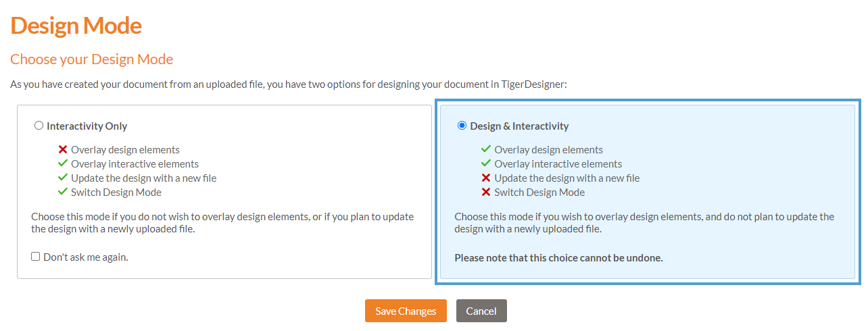Click the 'choice cannot be undone' note

click(x=558, y=258)
